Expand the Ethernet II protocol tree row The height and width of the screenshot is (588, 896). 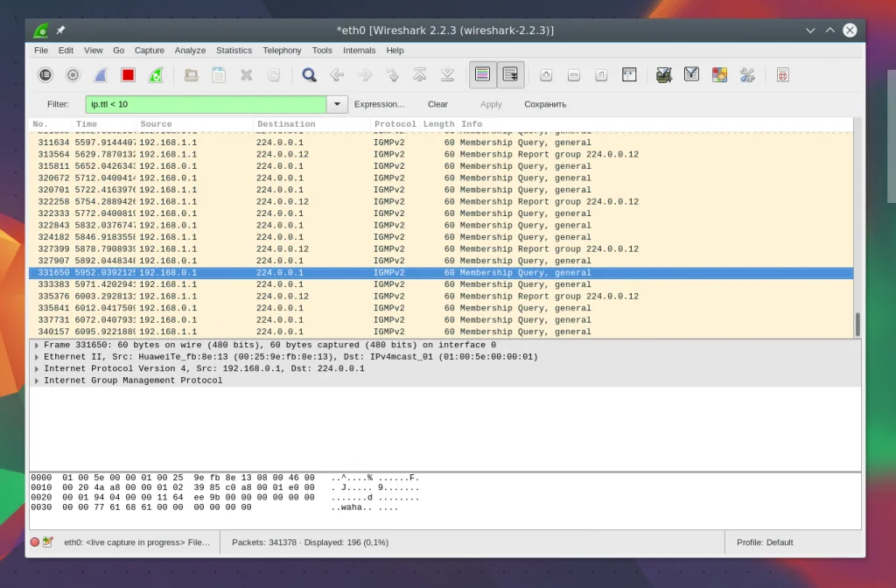pos(36,357)
